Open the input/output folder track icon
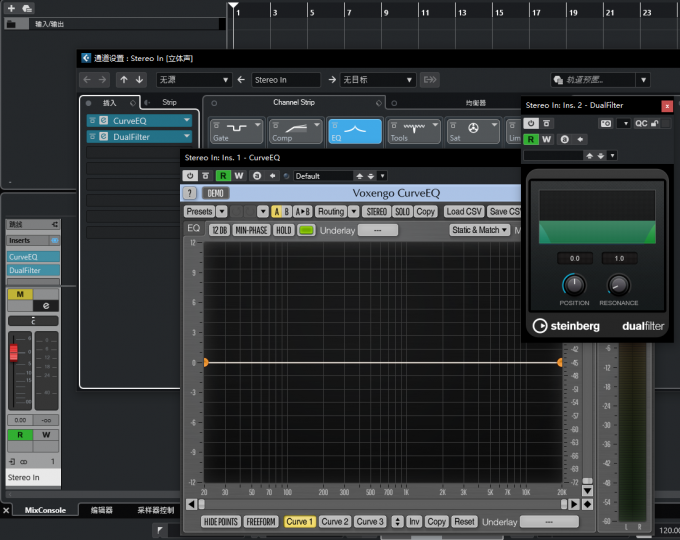The height and width of the screenshot is (540, 680). pos(11,24)
